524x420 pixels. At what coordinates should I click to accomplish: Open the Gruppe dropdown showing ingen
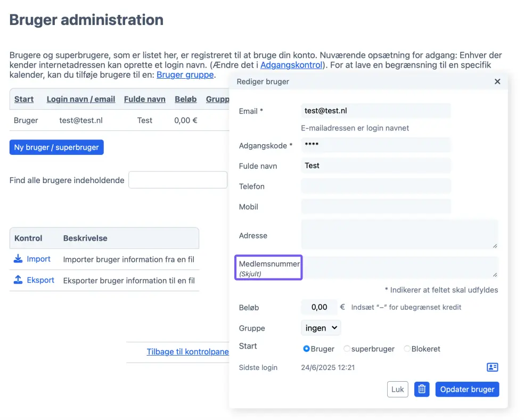tap(321, 328)
